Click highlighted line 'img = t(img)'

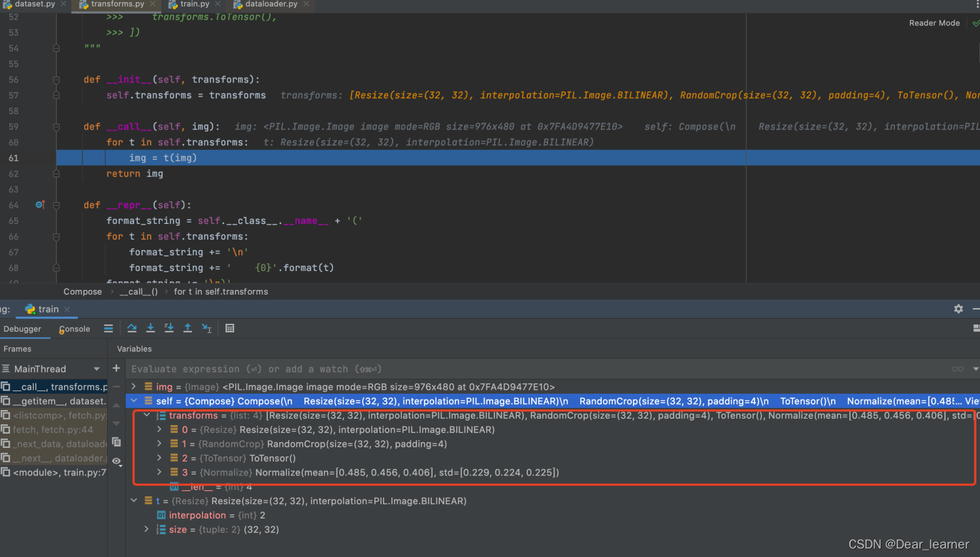tap(163, 158)
